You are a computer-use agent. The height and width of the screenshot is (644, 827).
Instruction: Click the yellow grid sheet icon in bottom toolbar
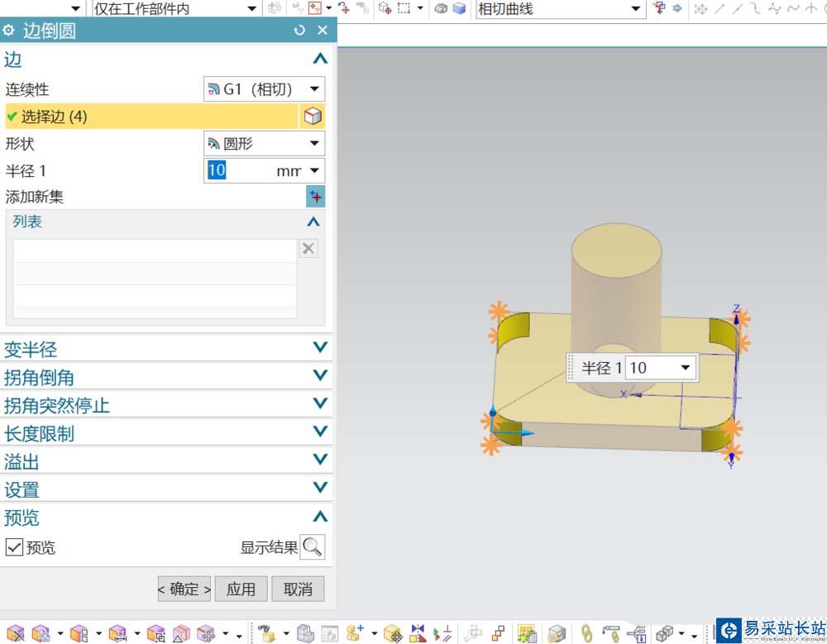[x=526, y=632]
